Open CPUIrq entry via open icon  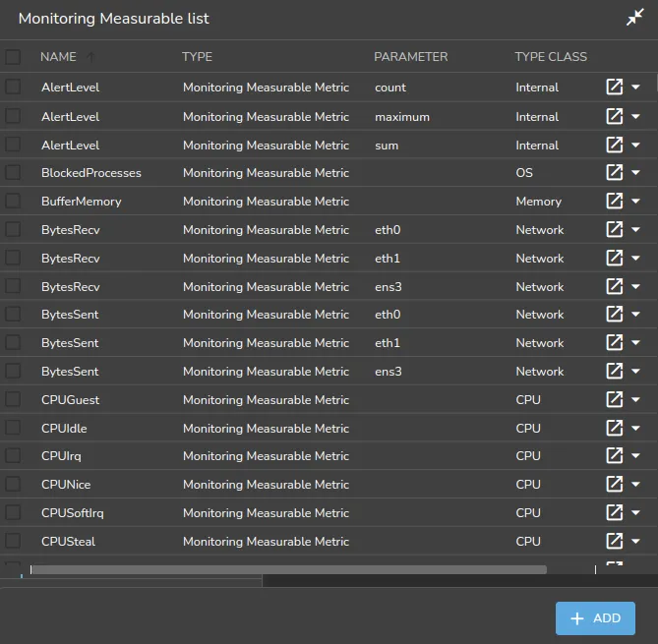[x=615, y=455]
